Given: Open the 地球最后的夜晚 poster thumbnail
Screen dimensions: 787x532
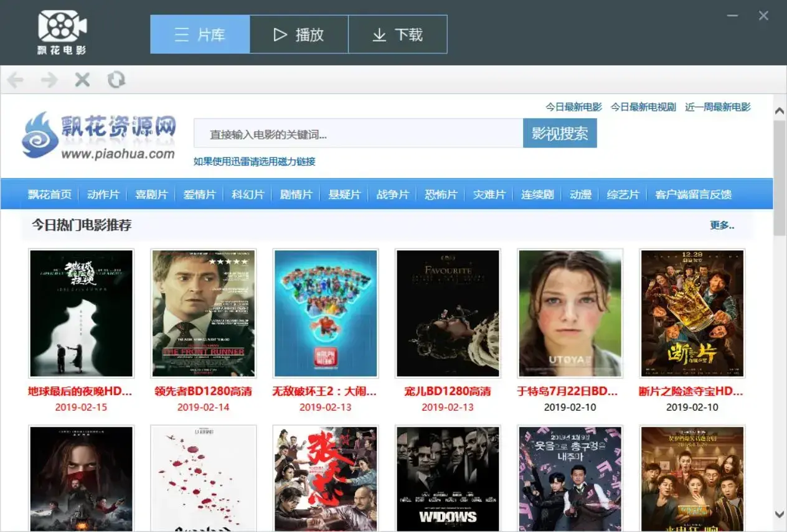Looking at the screenshot, I should click(82, 314).
